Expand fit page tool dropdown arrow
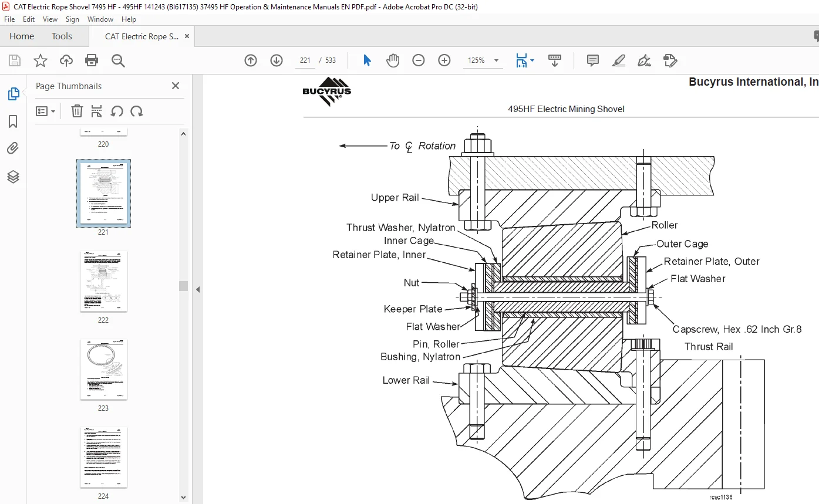 [532, 60]
